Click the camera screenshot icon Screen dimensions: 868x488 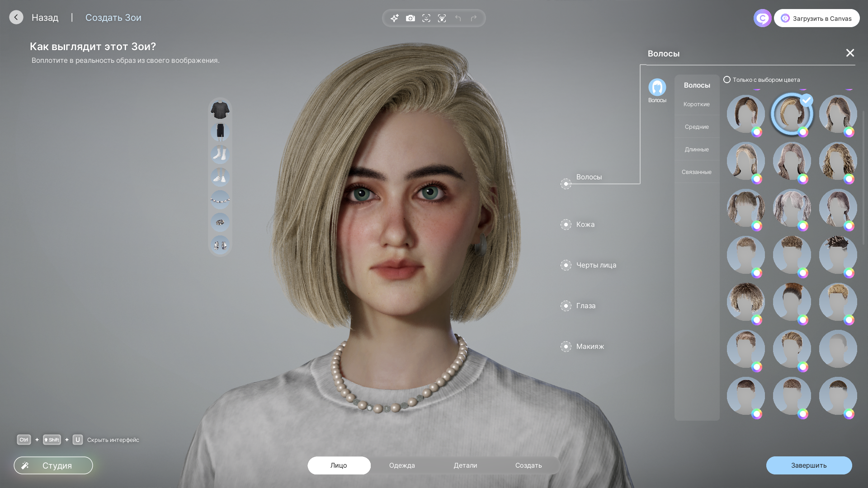click(x=410, y=18)
